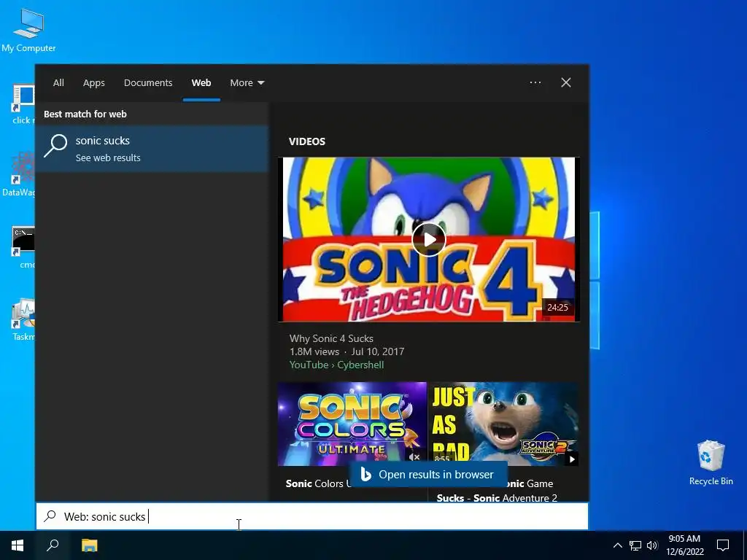The width and height of the screenshot is (747, 560).
Task: Open the 'click' shortcut on the desktop
Action: click(x=23, y=104)
